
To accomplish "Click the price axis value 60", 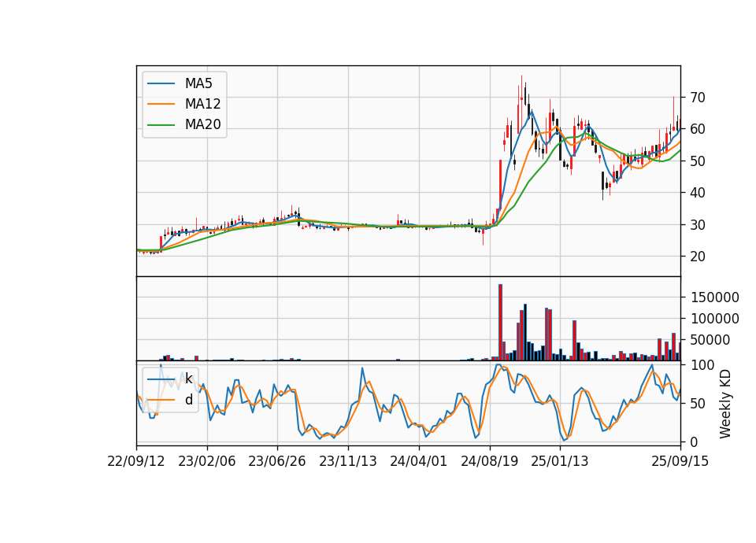I will tap(698, 129).
